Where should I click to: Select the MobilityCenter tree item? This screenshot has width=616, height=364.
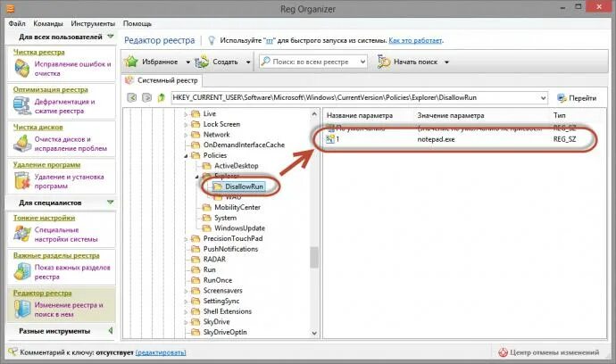click(x=237, y=207)
